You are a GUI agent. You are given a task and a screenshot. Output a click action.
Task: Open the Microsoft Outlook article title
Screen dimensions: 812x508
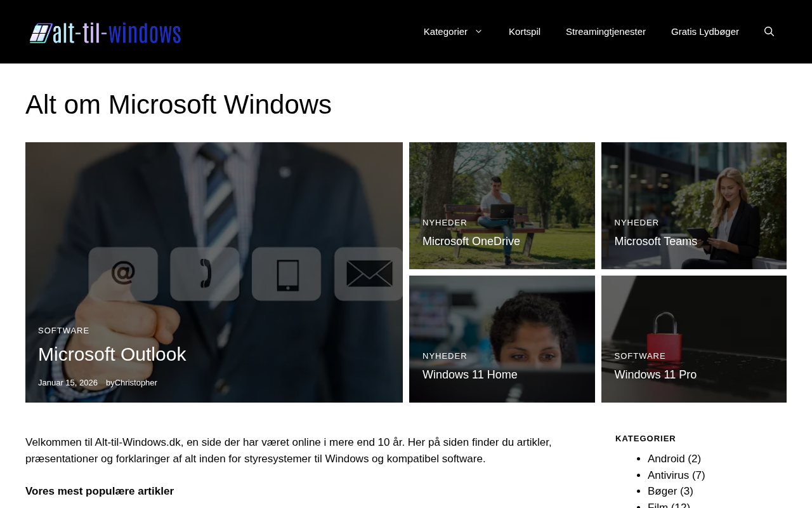pos(112,354)
